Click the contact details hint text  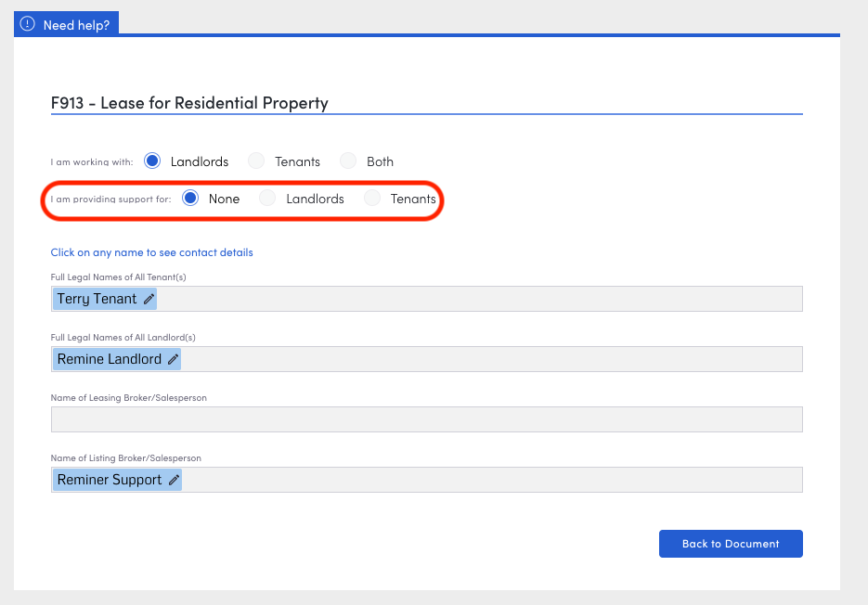pos(151,252)
